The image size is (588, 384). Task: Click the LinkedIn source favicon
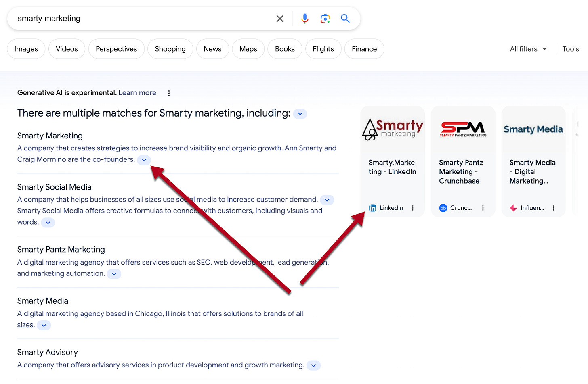[373, 208]
